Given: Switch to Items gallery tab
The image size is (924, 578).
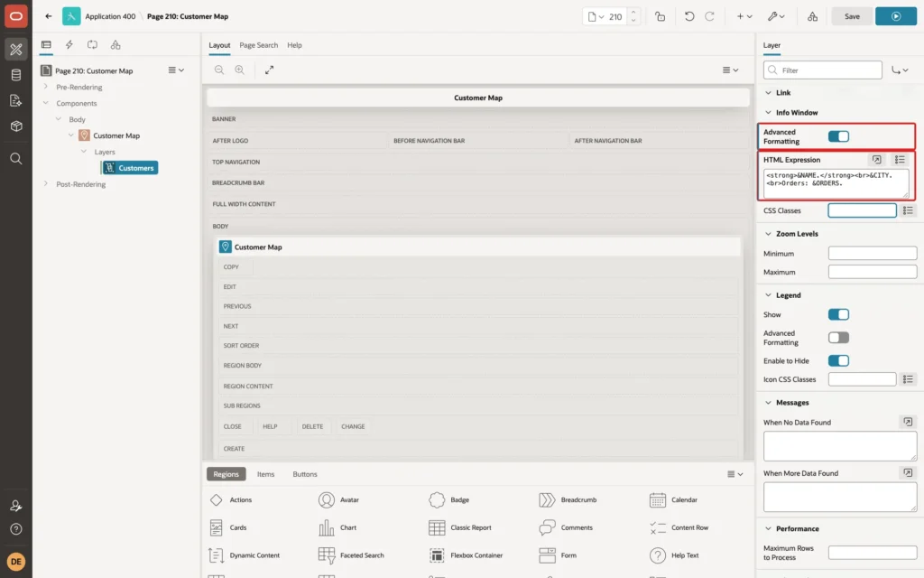Looking at the screenshot, I should click(x=265, y=474).
